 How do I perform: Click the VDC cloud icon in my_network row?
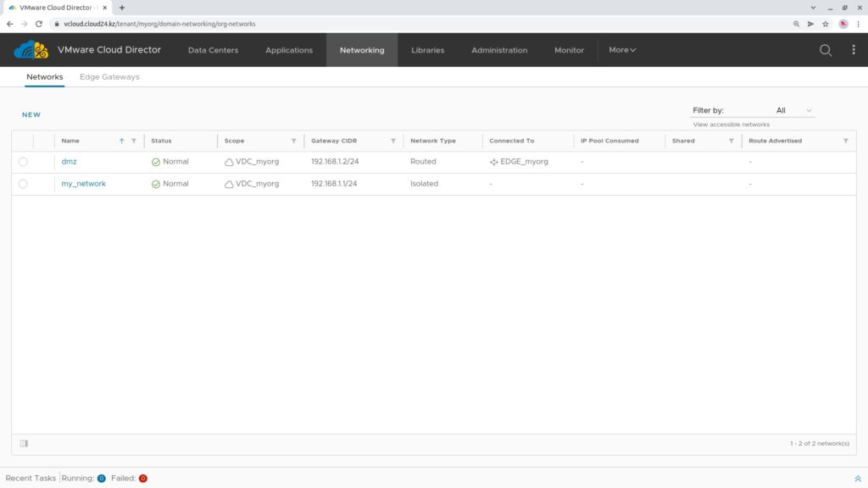click(x=229, y=184)
